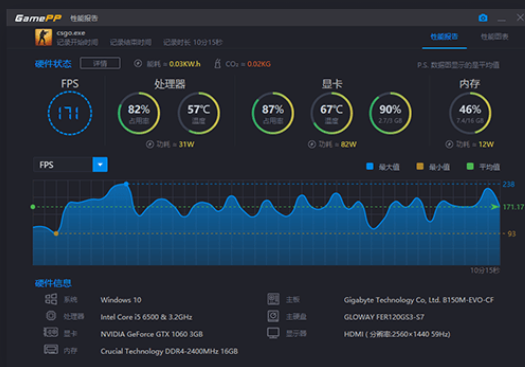The image size is (525, 367).
Task: Click the FPS 171 circular gauge
Action: (70, 113)
